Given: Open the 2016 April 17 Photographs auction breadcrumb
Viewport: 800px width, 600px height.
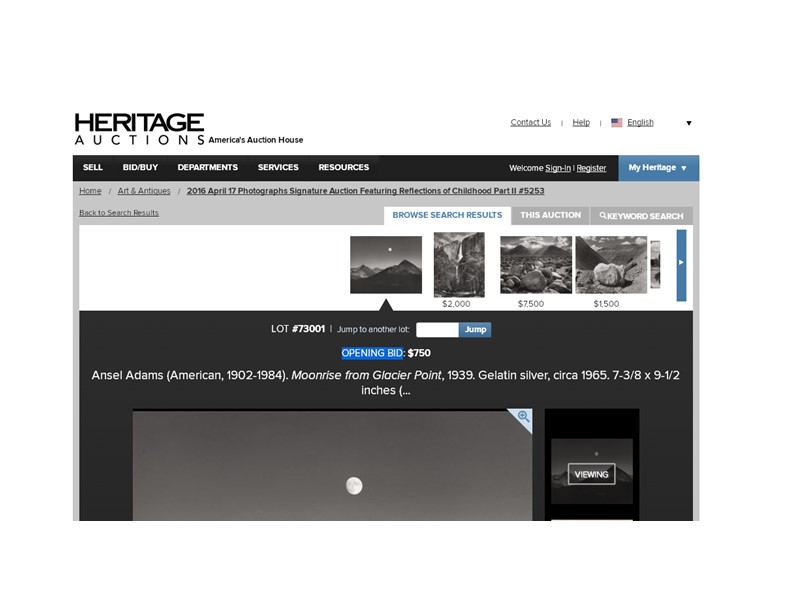Looking at the screenshot, I should (x=365, y=191).
